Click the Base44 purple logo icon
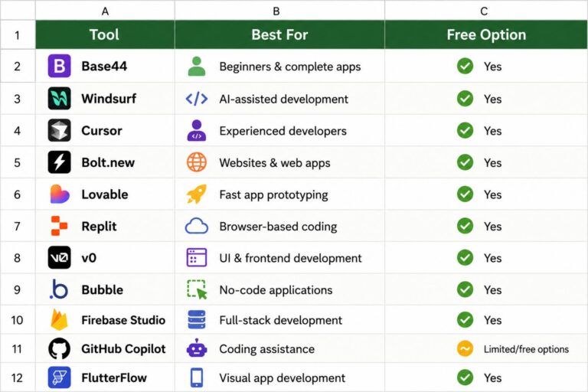 point(59,66)
